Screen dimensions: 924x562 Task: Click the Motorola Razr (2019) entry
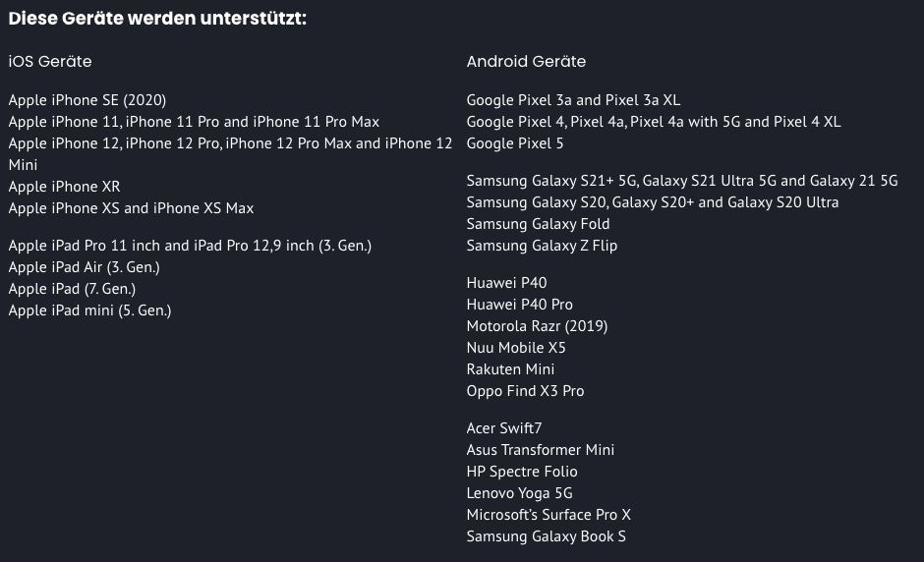pos(537,326)
